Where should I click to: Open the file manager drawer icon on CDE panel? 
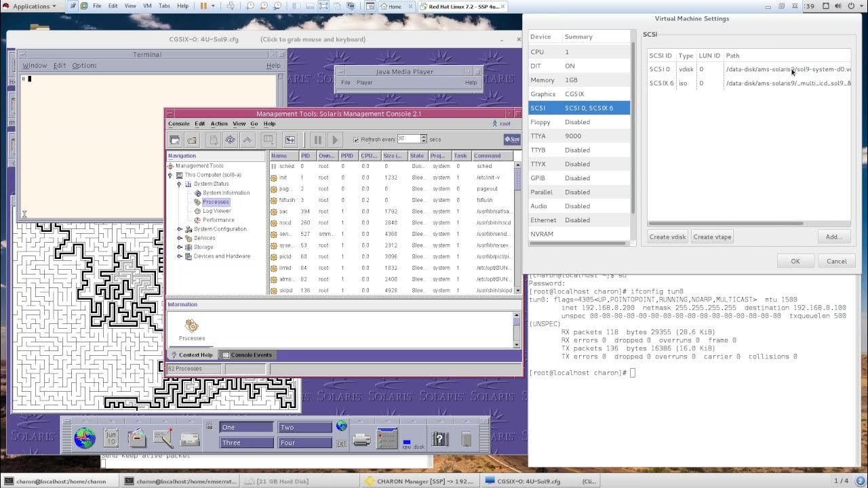point(137,438)
